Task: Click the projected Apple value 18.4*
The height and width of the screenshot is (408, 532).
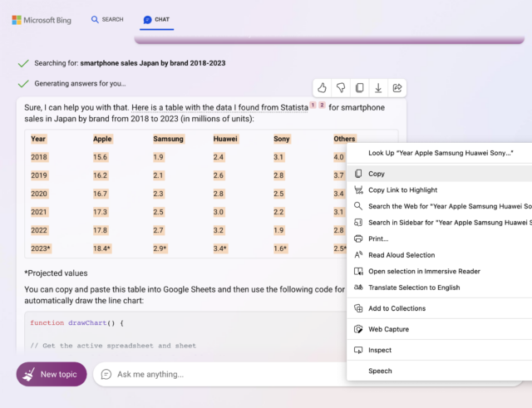Action: pos(101,248)
